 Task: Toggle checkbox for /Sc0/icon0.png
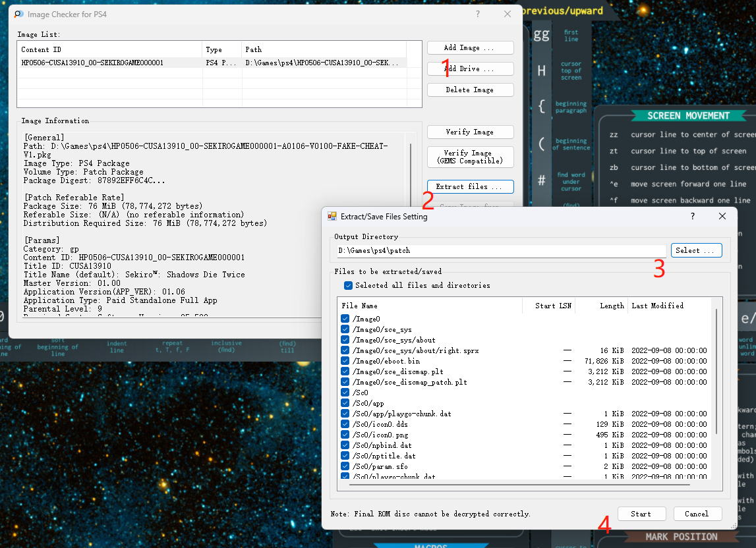(x=345, y=435)
